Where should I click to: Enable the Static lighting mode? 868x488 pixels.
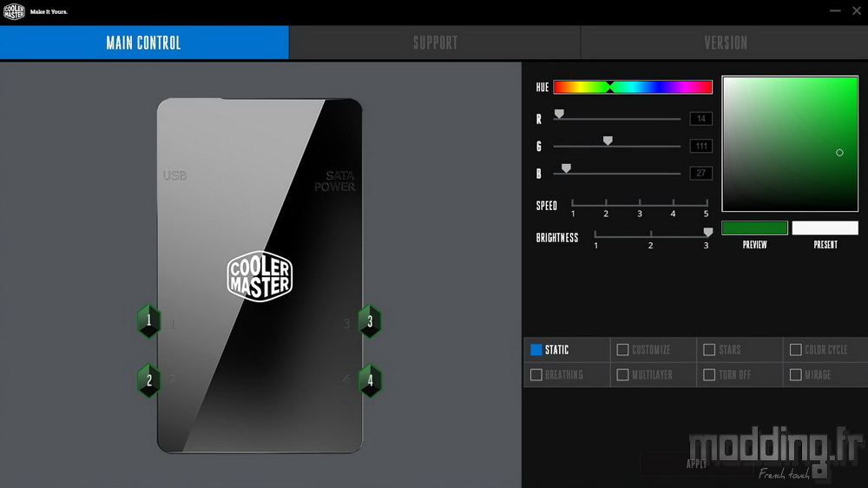pyautogui.click(x=536, y=350)
